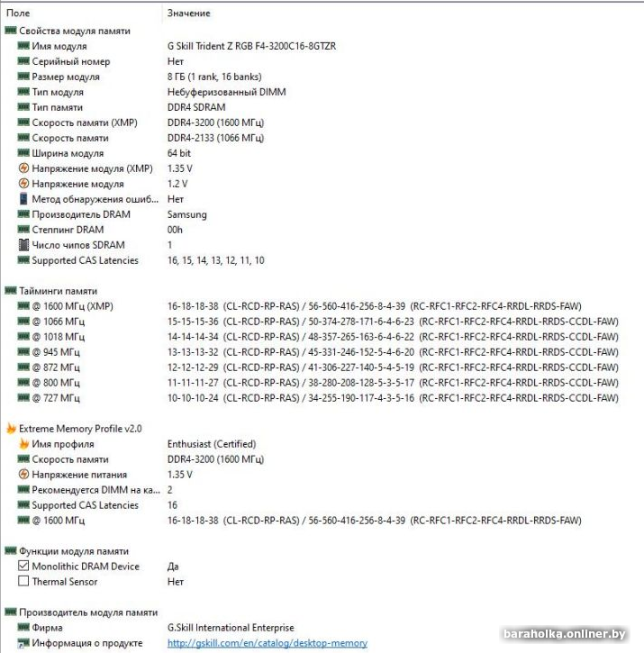Click the Значение column header
Image resolution: width=644 pixels, height=653 pixels.
[189, 13]
